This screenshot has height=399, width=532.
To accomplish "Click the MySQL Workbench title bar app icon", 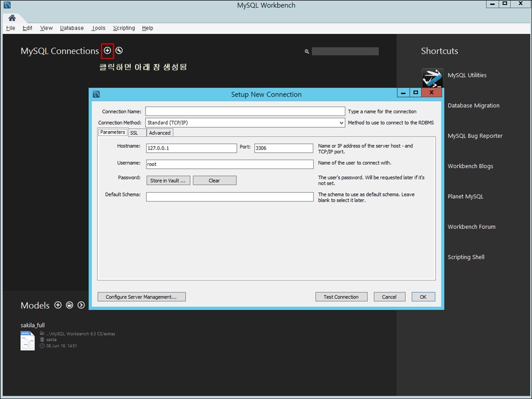I will tap(7, 5).
